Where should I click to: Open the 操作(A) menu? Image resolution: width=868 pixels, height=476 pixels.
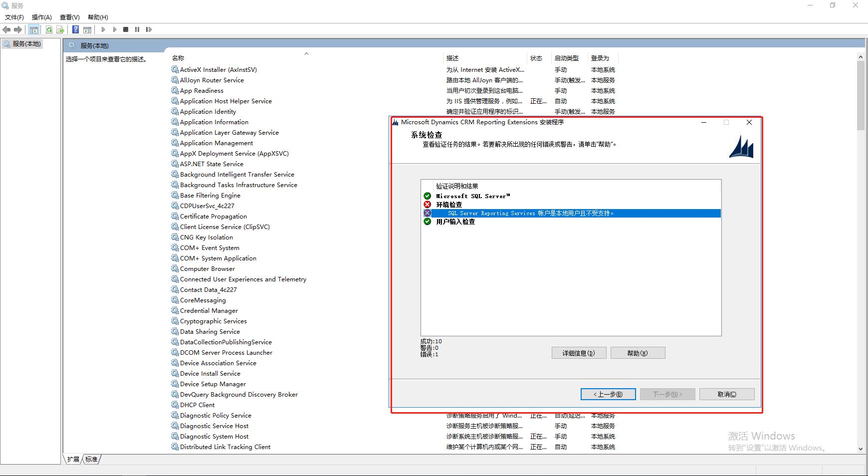42,17
